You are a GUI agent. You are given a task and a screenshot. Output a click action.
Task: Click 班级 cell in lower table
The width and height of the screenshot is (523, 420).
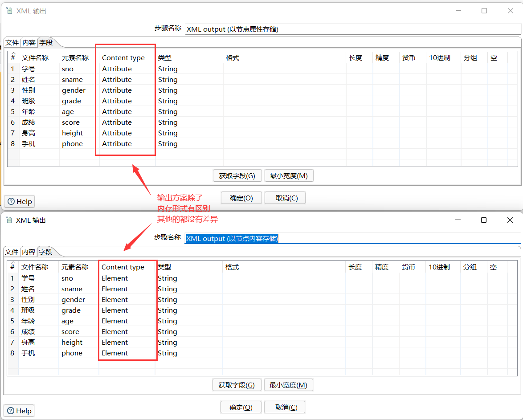click(x=39, y=310)
